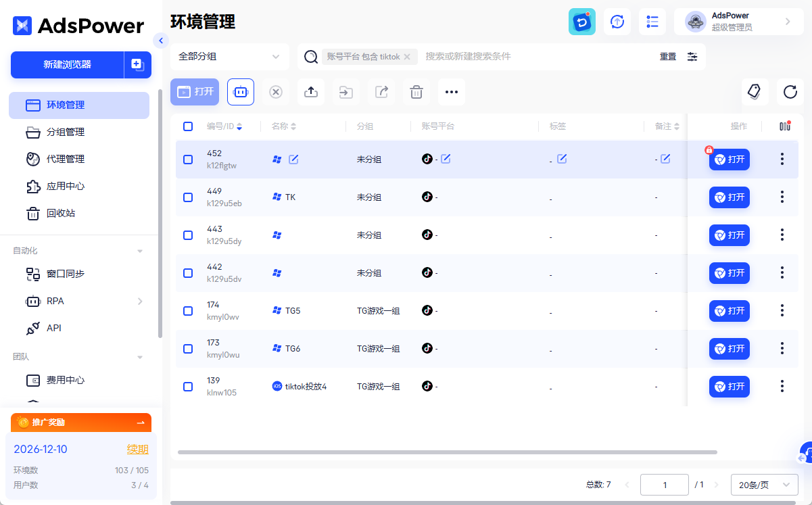
Task: Click the 打开 toolbar batch open button
Action: pos(195,92)
